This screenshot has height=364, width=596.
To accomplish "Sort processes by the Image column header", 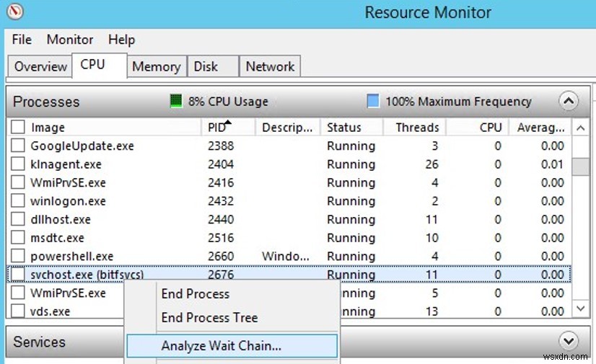I will [48, 128].
